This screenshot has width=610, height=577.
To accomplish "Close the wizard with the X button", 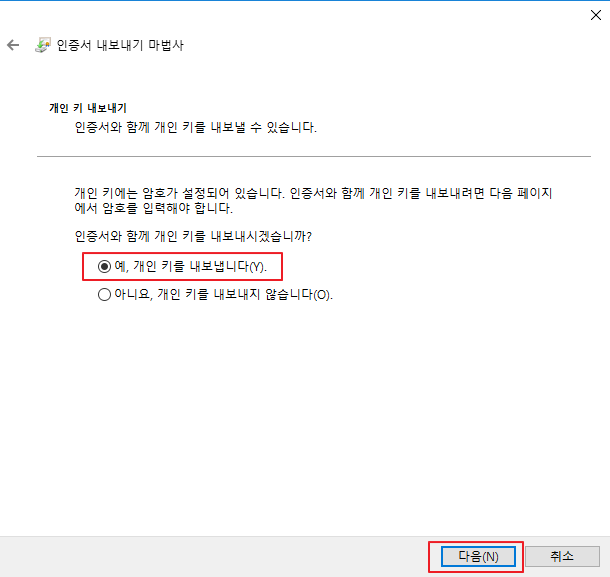I will tap(596, 15).
